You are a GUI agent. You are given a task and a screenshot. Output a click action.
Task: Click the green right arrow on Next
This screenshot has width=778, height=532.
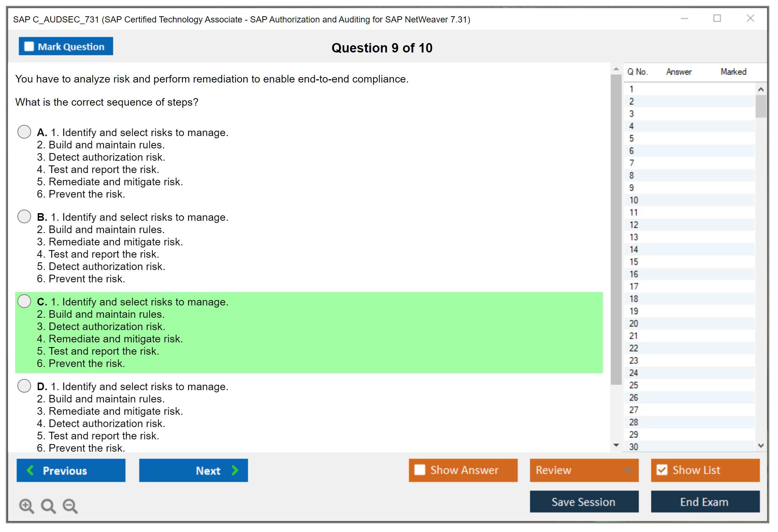click(235, 470)
